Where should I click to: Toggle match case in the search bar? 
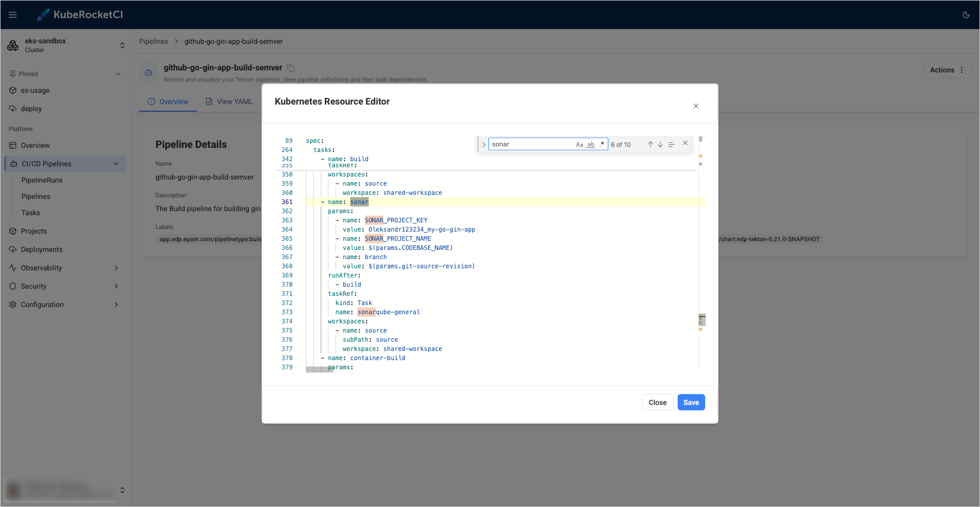coord(579,144)
